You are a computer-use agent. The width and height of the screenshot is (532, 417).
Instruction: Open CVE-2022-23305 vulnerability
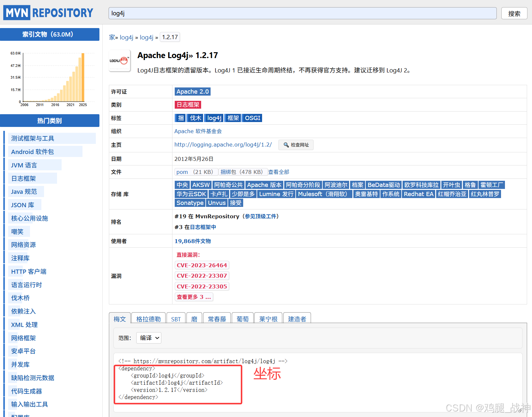click(202, 286)
